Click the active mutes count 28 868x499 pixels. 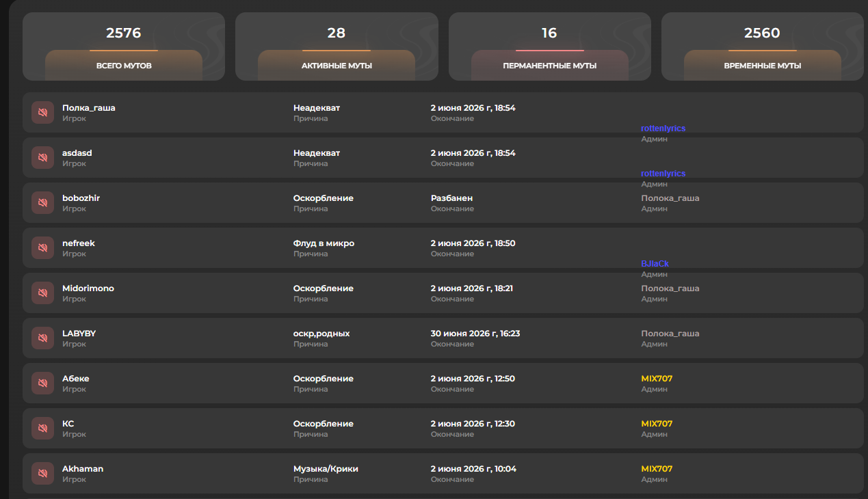point(337,33)
